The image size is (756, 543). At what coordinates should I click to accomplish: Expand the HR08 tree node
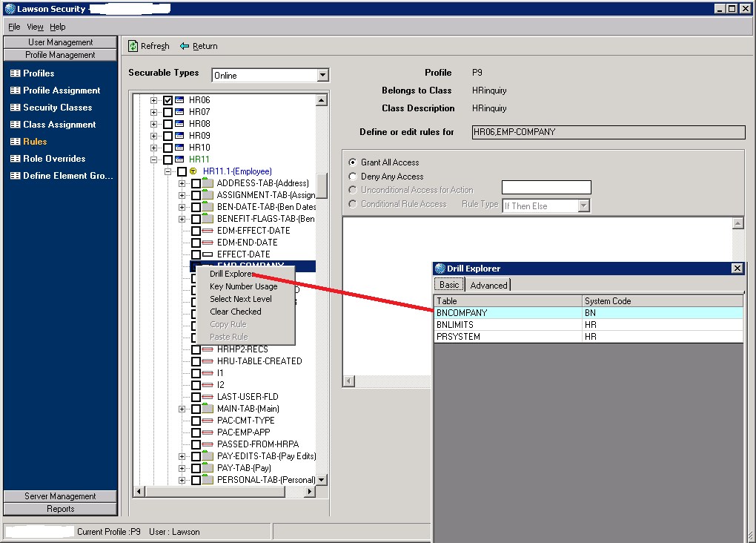pos(154,124)
